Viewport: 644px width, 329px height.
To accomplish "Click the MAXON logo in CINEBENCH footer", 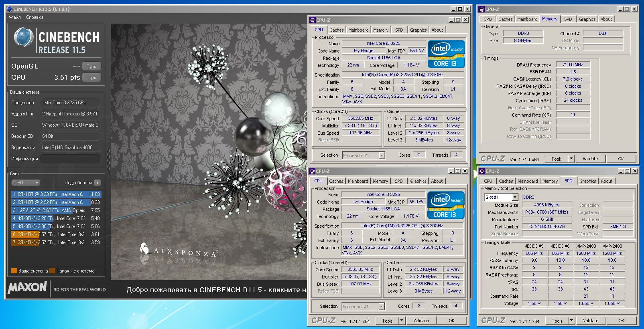I will (27, 287).
